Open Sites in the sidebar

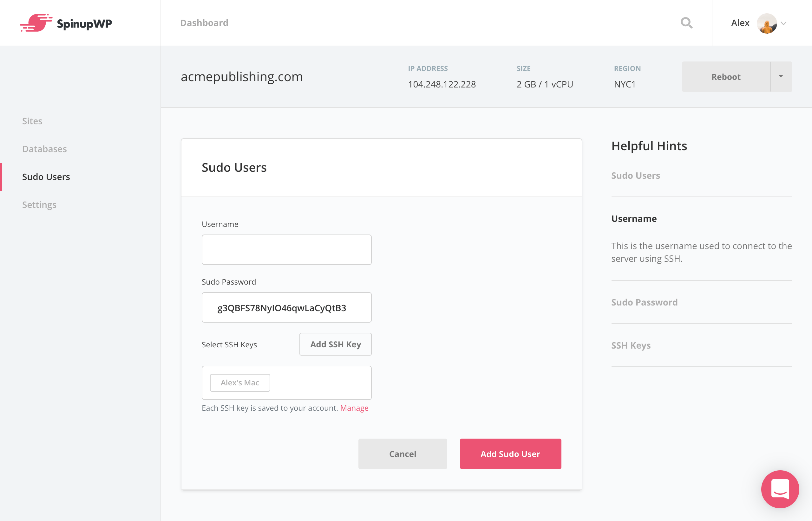(32, 121)
